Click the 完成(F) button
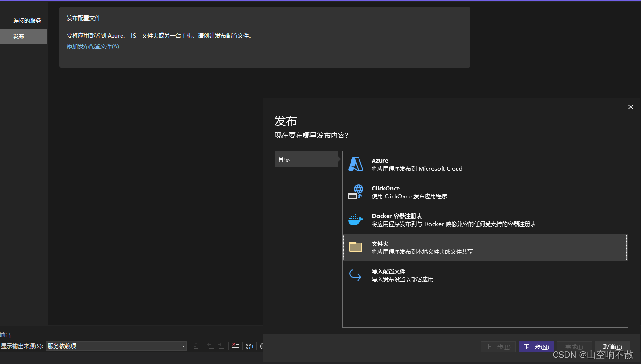The image size is (641, 364). [x=574, y=347]
